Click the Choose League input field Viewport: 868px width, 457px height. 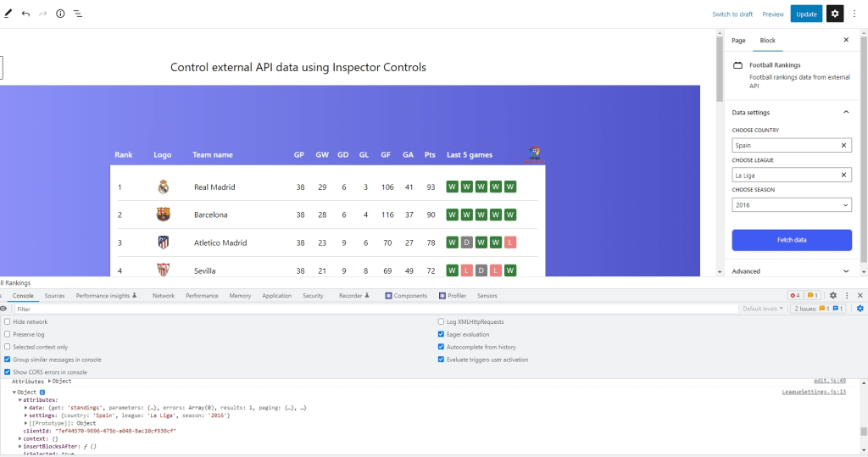[x=792, y=175]
